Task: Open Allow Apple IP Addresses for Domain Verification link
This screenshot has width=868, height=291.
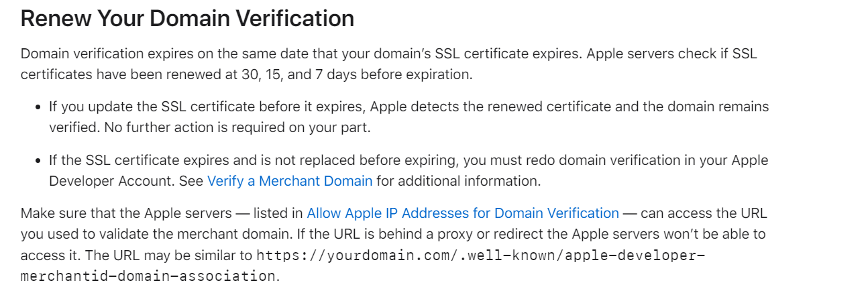Action: tap(462, 213)
